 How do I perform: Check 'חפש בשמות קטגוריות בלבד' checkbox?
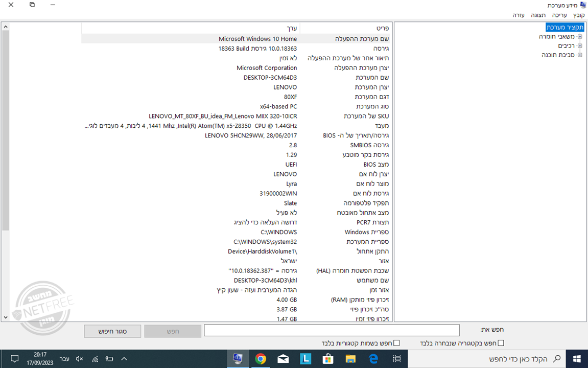click(x=397, y=343)
